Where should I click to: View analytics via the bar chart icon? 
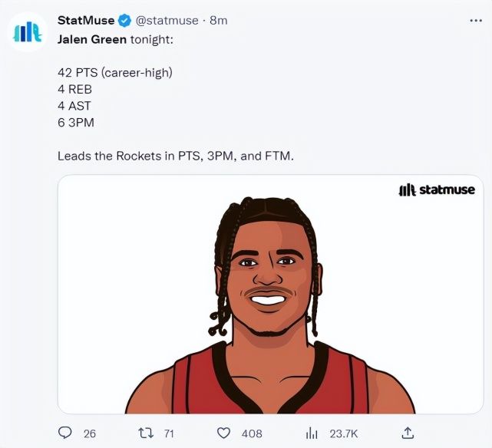[x=312, y=433]
